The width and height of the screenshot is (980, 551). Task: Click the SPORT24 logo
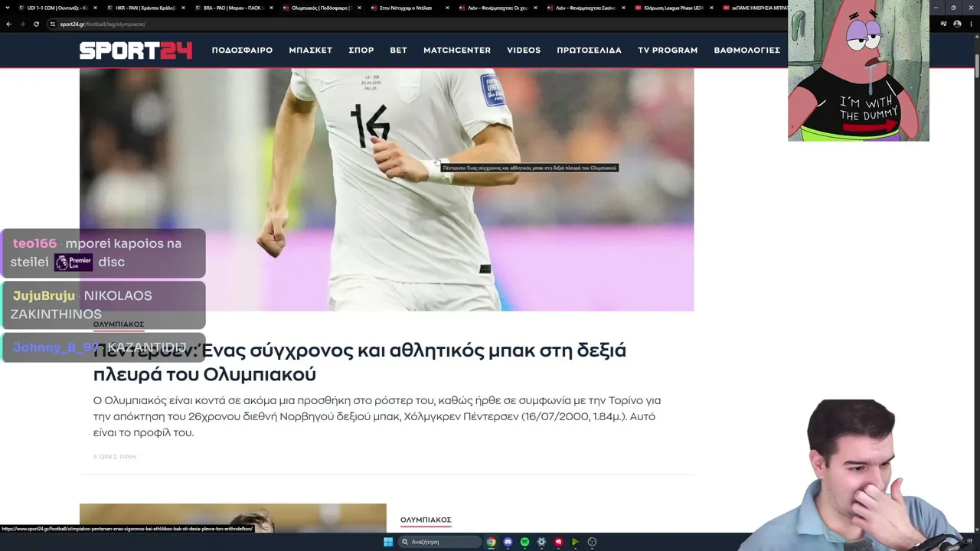136,51
